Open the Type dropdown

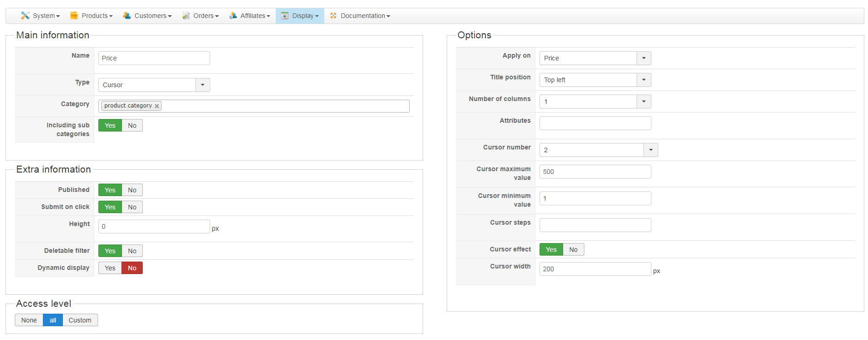[202, 85]
